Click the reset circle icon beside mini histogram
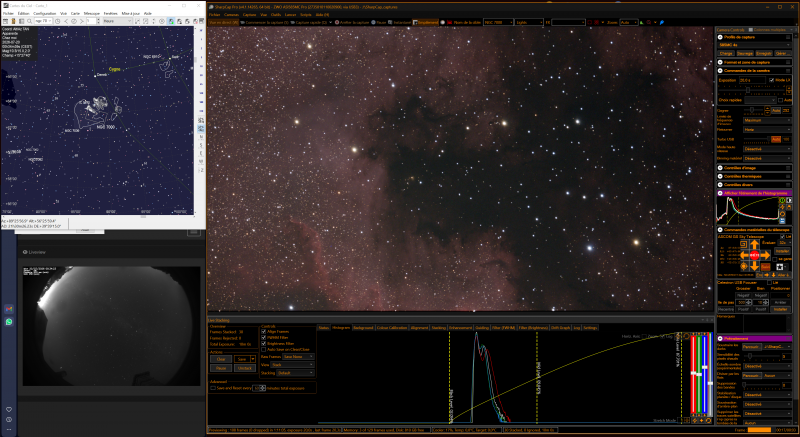This screenshot has width=800, height=437. pos(782,214)
